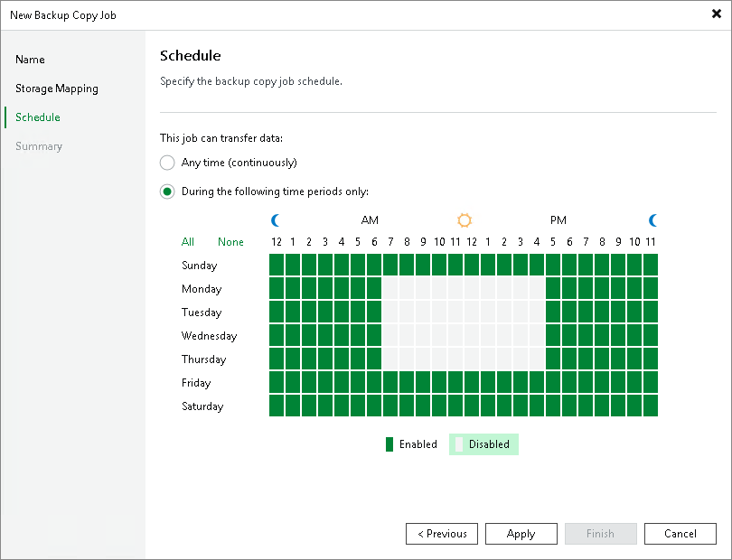Image resolution: width=732 pixels, height=560 pixels.
Task: Toggle Wednesday 12 PM disabled cell
Action: (x=472, y=335)
